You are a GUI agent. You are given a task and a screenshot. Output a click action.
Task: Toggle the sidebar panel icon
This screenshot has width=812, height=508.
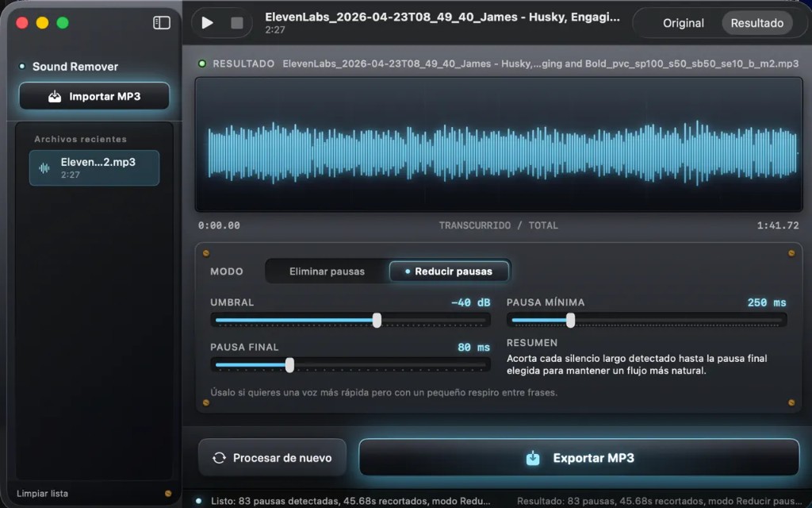pos(162,23)
